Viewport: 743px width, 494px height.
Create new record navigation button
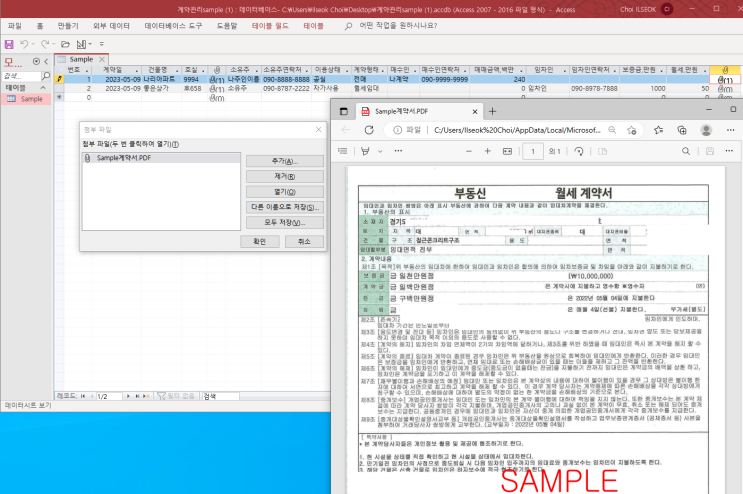146,396
